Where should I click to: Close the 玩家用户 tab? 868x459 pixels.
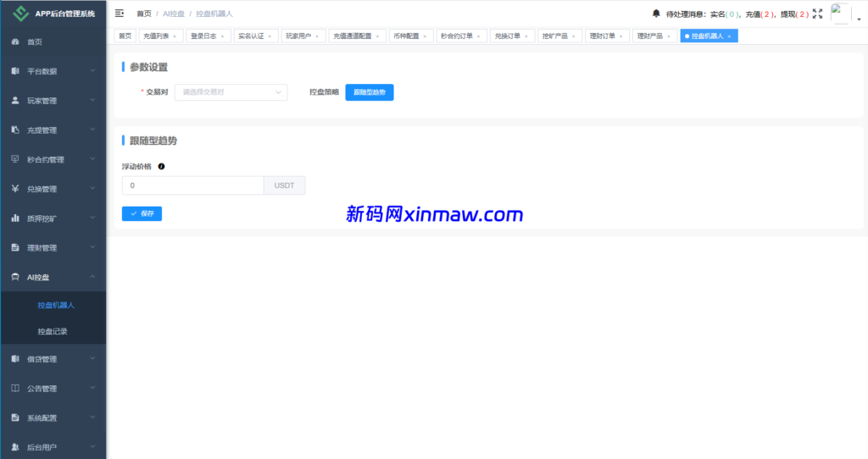coord(317,36)
